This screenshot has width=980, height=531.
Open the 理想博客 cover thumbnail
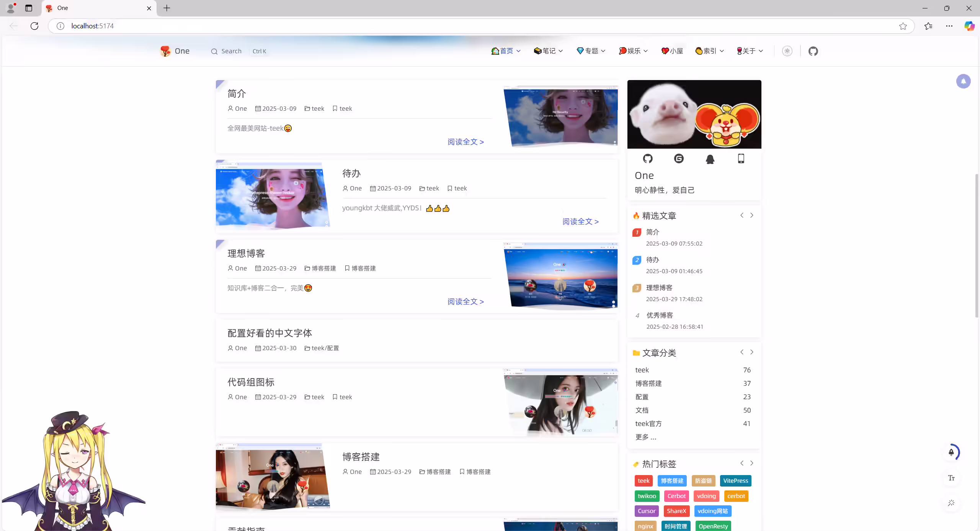[x=560, y=276]
